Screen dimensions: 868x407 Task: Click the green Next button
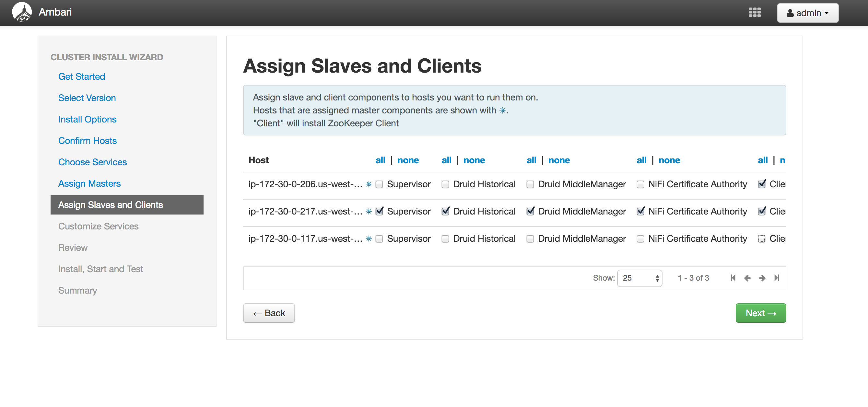coord(760,313)
